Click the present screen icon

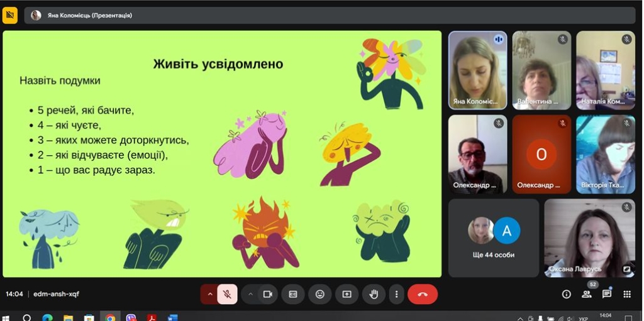pyautogui.click(x=347, y=294)
